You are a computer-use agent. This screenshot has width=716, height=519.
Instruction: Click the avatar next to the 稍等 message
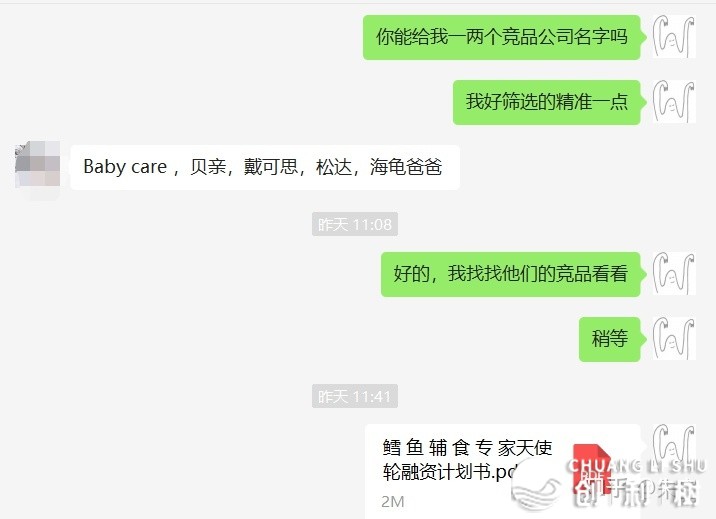pos(674,339)
